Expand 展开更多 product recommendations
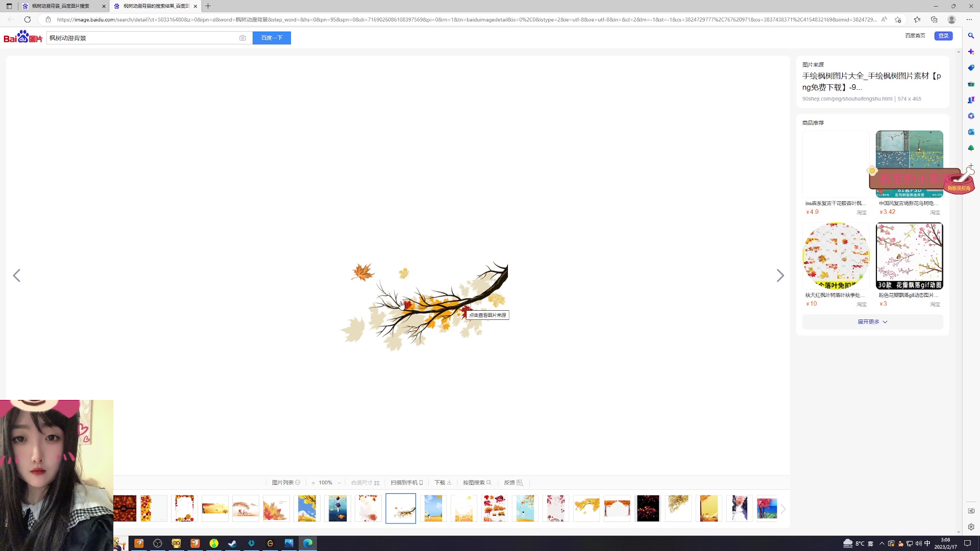The image size is (980, 551). [872, 322]
